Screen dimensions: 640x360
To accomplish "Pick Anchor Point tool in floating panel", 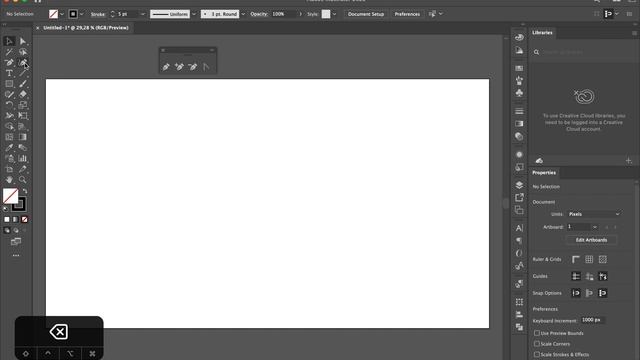I will point(206,67).
